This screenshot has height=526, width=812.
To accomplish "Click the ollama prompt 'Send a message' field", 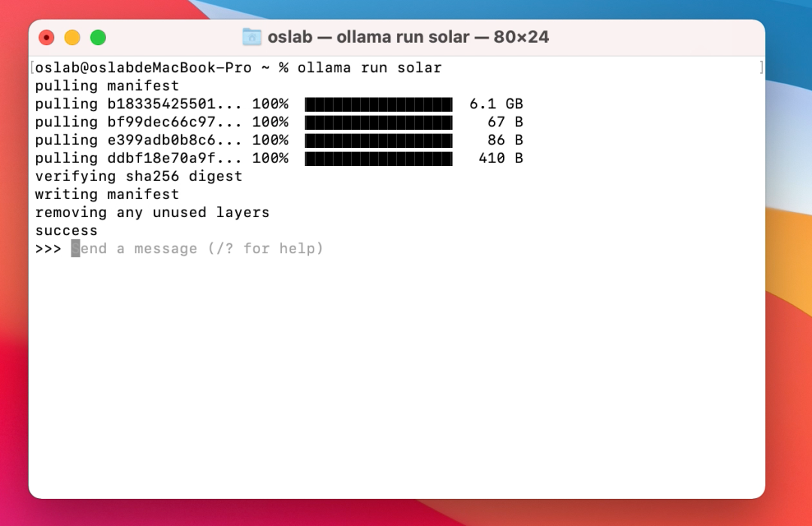I will (x=197, y=249).
